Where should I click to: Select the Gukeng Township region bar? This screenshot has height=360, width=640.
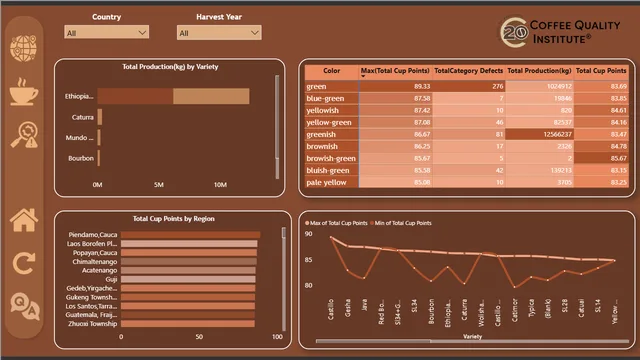point(188,297)
